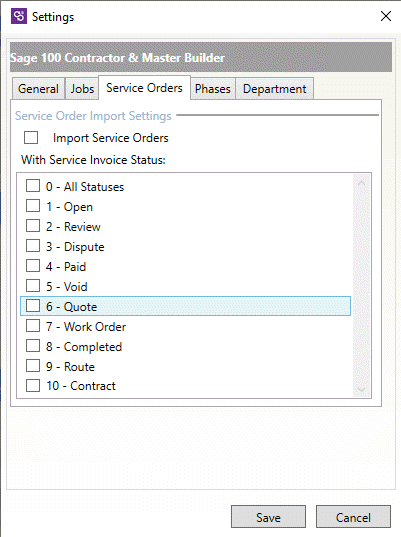Enable the 4 - Paid checkbox
This screenshot has width=401, height=537.
pos(33,266)
